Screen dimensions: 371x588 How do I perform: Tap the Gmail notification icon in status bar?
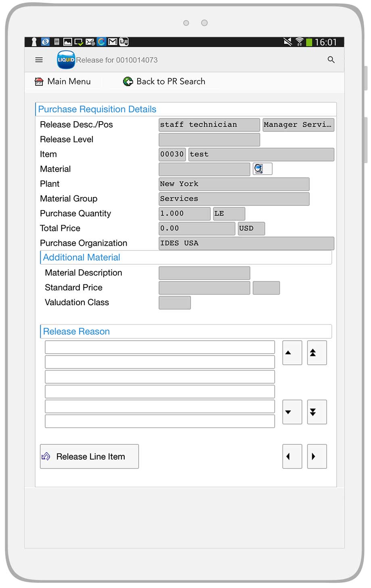pos(113,42)
